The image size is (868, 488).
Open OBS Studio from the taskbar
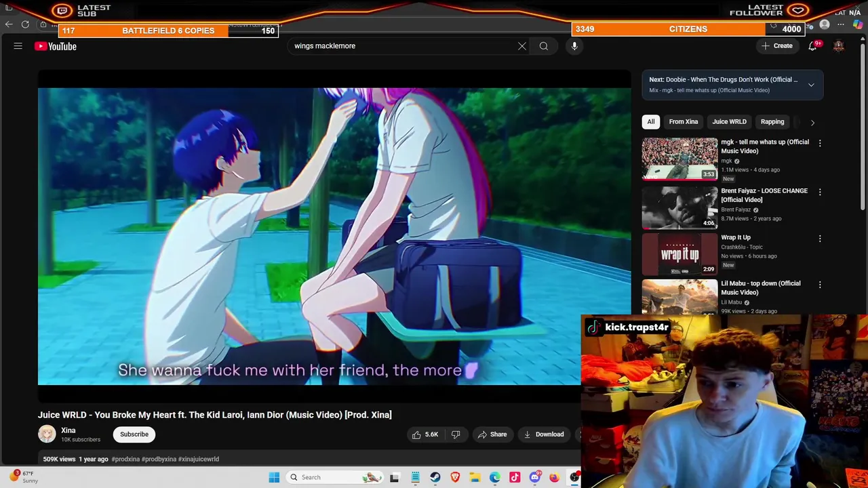(x=574, y=477)
